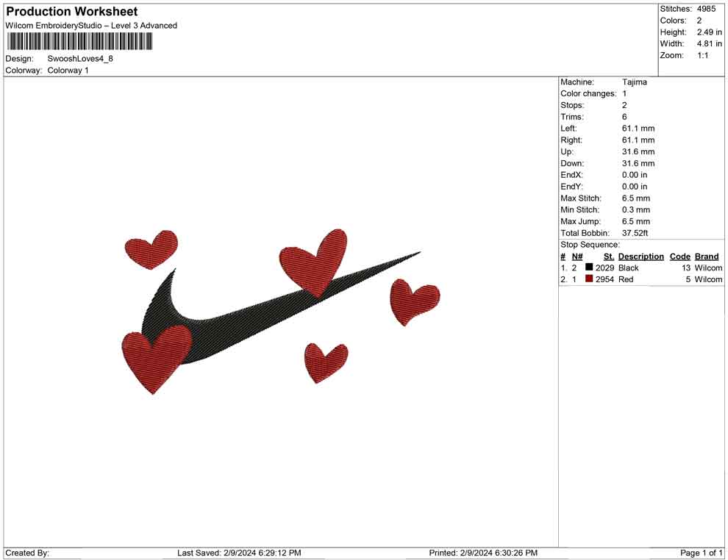Click the 'Stop Sequence:' heading

(590, 245)
